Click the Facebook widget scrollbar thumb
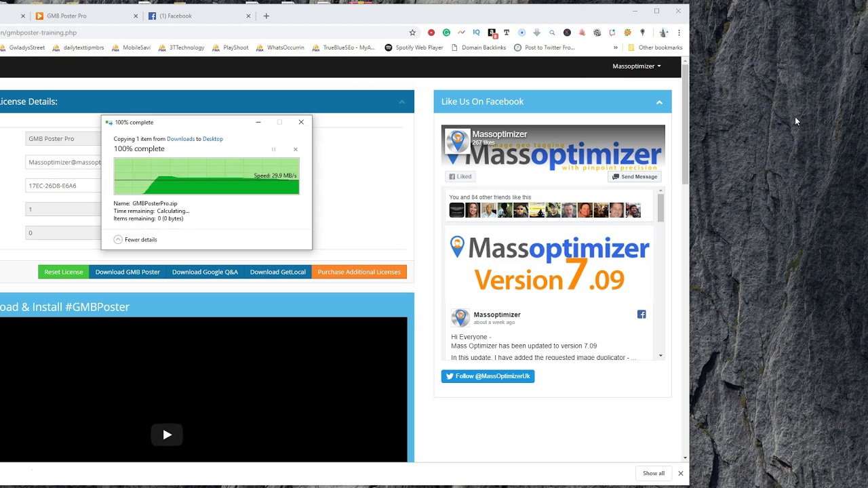 pos(660,209)
